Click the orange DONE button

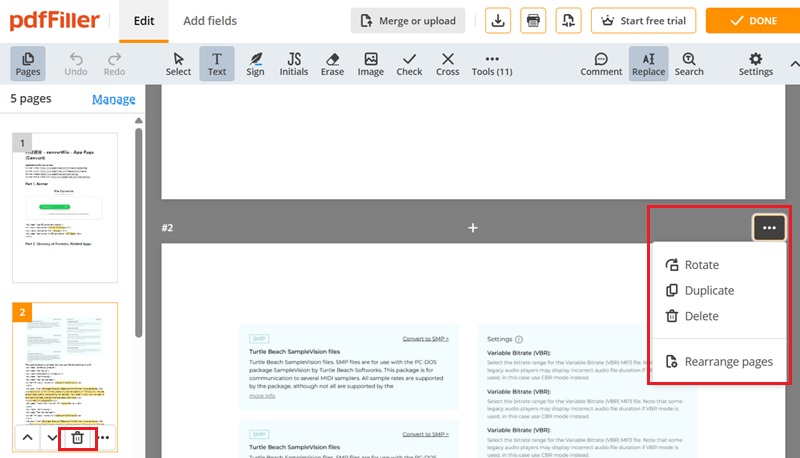tap(753, 21)
